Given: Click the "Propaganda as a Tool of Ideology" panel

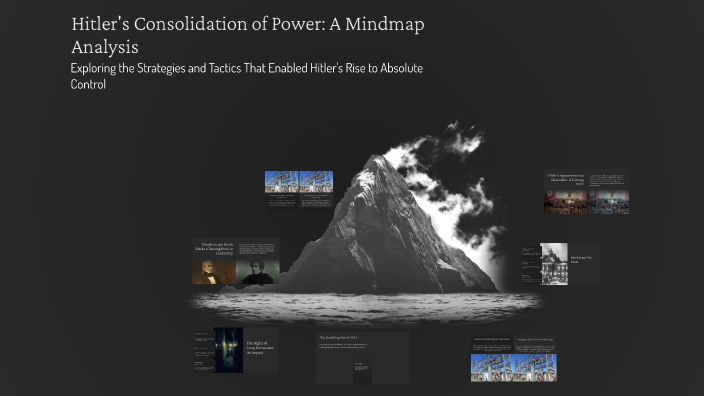Looking at the screenshot, I should [535, 343].
